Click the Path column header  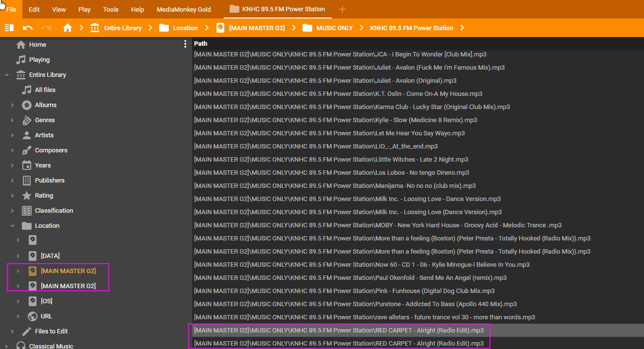(x=201, y=43)
